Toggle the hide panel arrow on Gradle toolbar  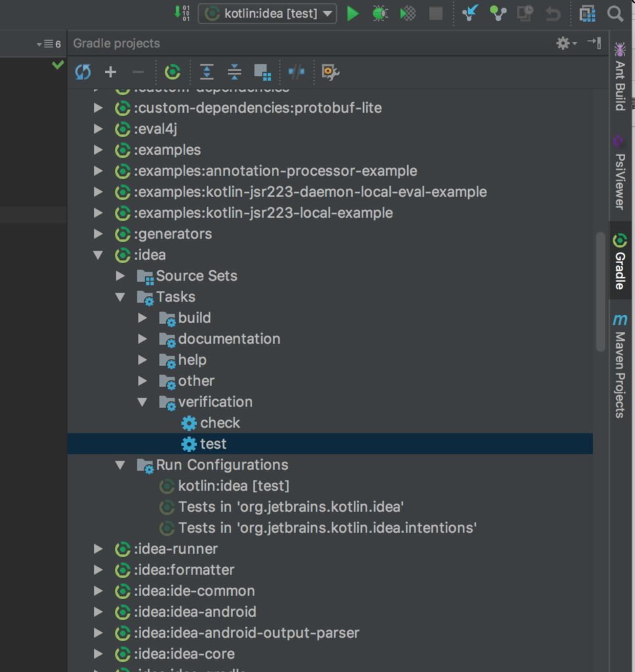pyautogui.click(x=594, y=43)
